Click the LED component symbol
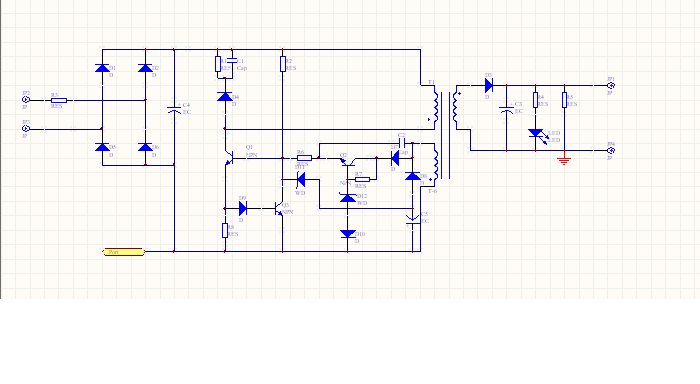Image resolution: width=700 pixels, height=384 pixels. 537,135
